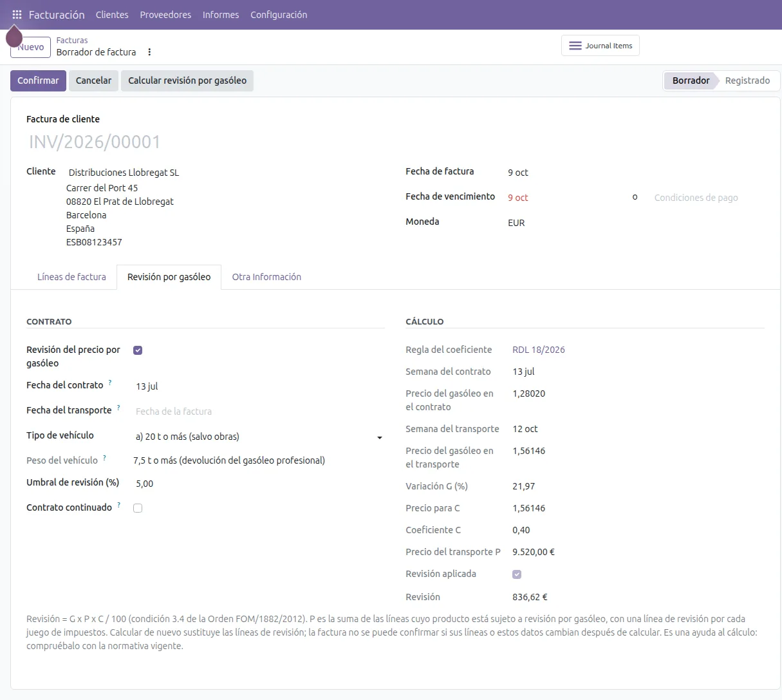Click Semana del transporte value 12 oct
782x700 pixels.
(525, 429)
